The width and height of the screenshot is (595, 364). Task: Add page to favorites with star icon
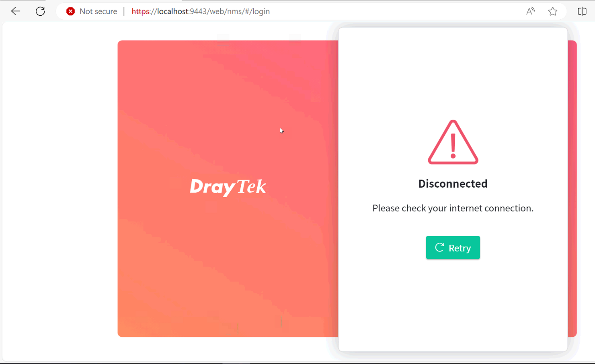(x=553, y=11)
